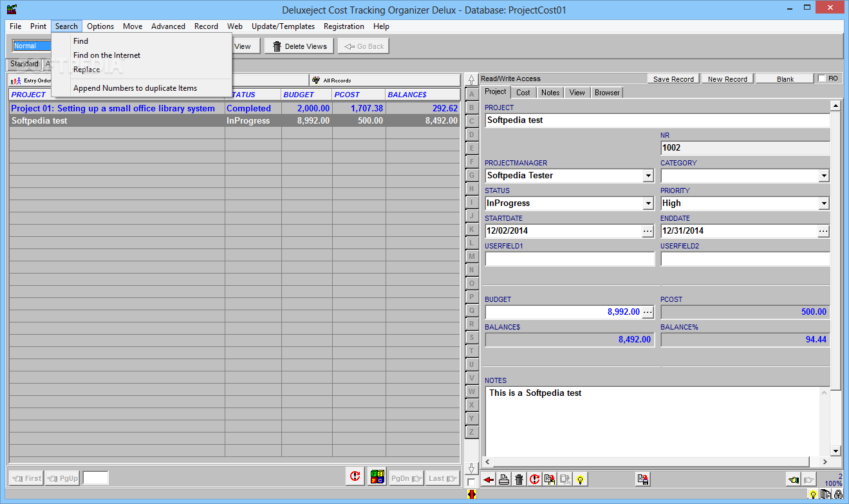Viewport: 849px width, 504px height.
Task: Jump to letter M in alphabet index
Action: (472, 256)
